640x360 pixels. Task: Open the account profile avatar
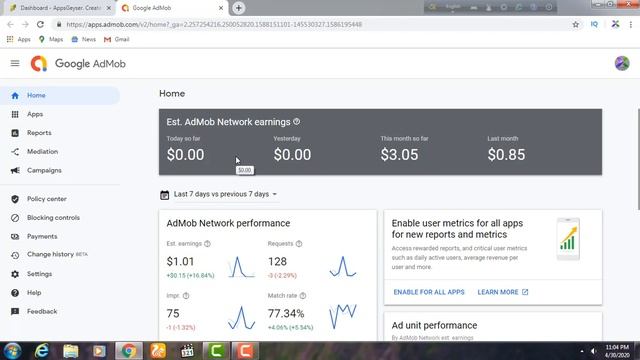622,63
